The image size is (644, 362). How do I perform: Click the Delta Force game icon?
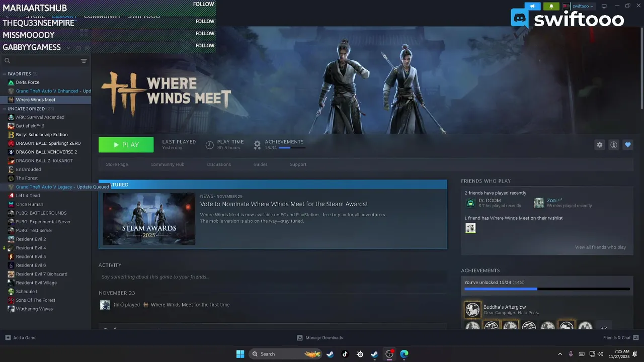[11, 82]
